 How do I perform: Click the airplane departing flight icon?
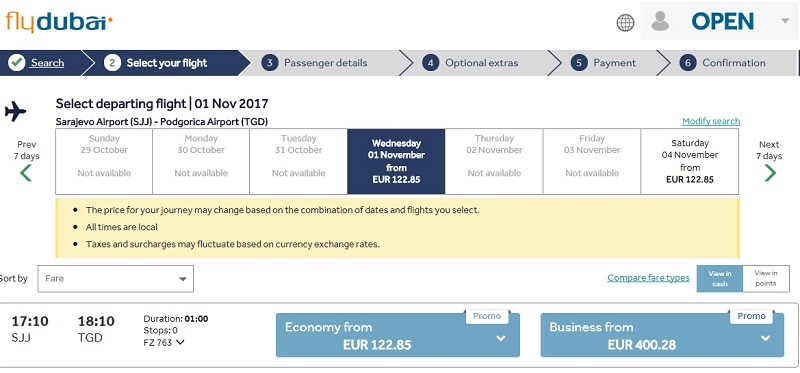pos(15,111)
